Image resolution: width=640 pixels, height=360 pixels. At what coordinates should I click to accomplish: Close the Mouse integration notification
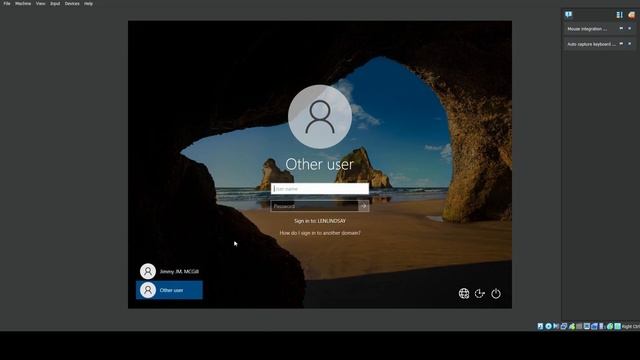[629, 29]
